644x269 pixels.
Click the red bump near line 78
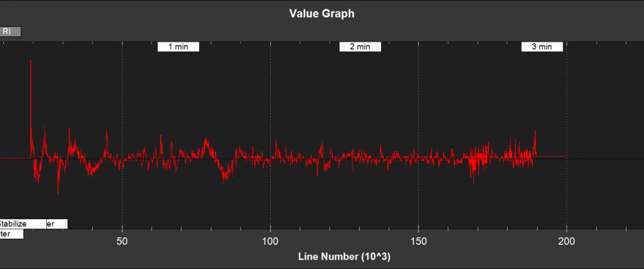206,143
